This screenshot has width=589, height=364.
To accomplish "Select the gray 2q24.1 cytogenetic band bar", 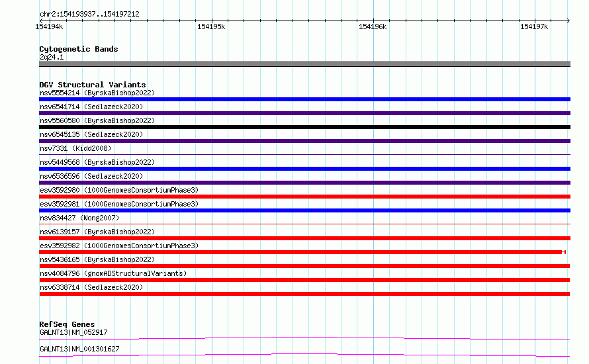I will click(304, 64).
